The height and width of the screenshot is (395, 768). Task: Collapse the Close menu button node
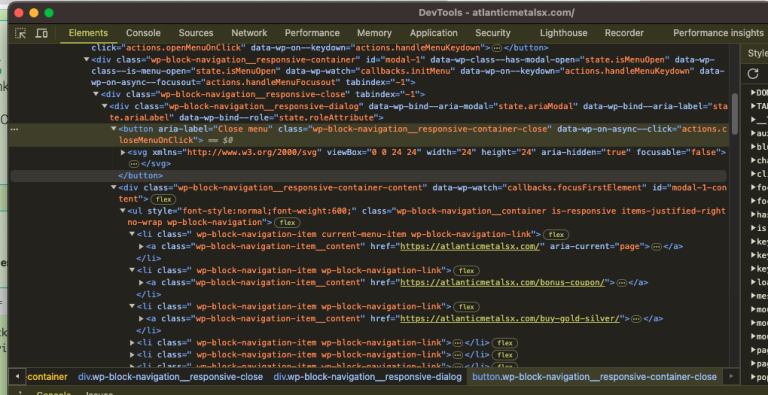[x=114, y=129]
